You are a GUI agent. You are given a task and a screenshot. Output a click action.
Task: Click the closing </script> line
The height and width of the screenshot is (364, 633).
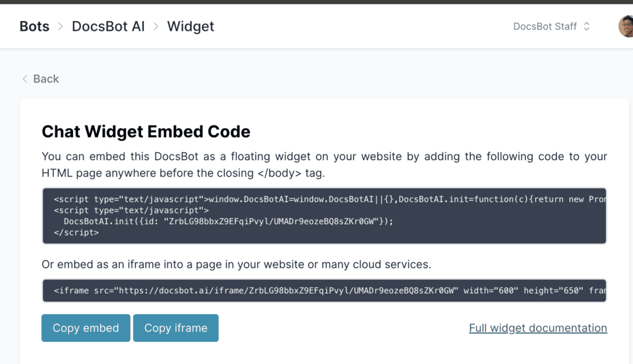[76, 232]
